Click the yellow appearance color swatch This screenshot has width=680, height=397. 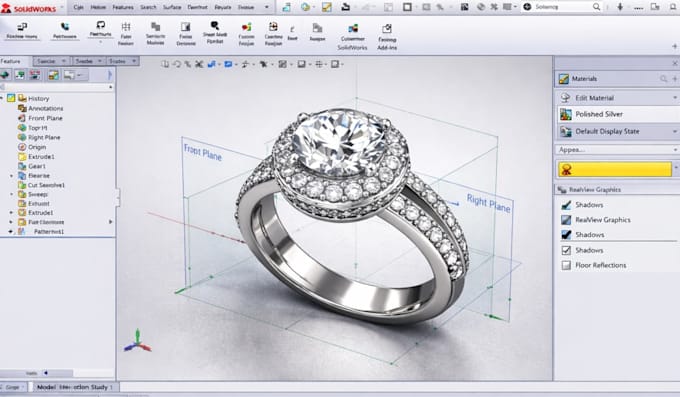615,169
